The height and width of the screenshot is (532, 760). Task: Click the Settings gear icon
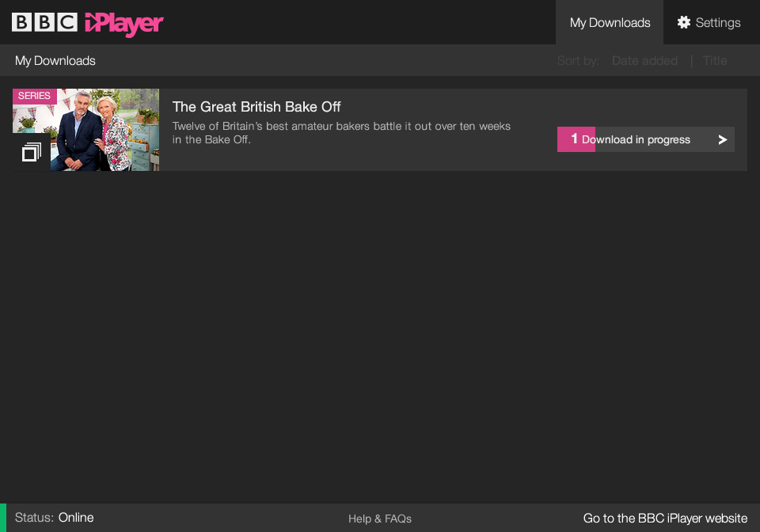684,22
